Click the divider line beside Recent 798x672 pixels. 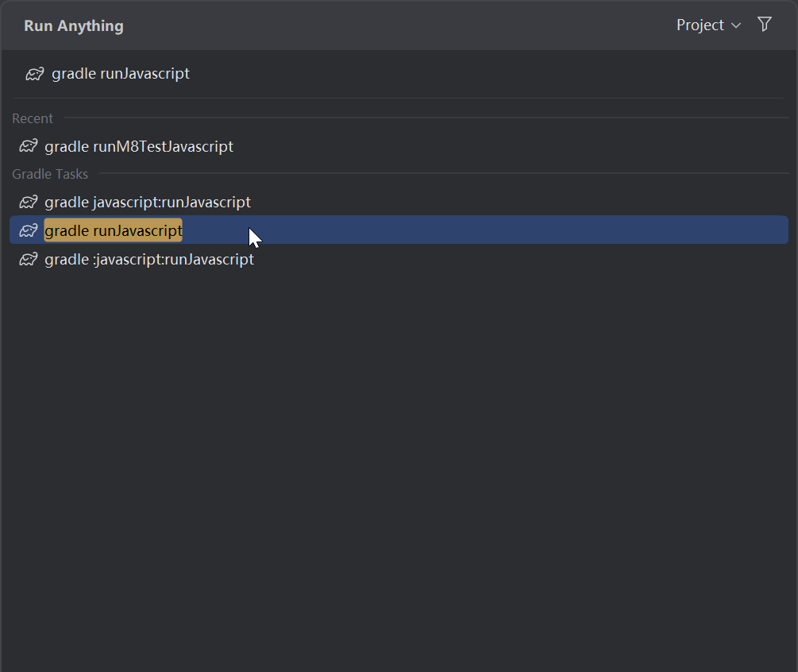click(426, 118)
